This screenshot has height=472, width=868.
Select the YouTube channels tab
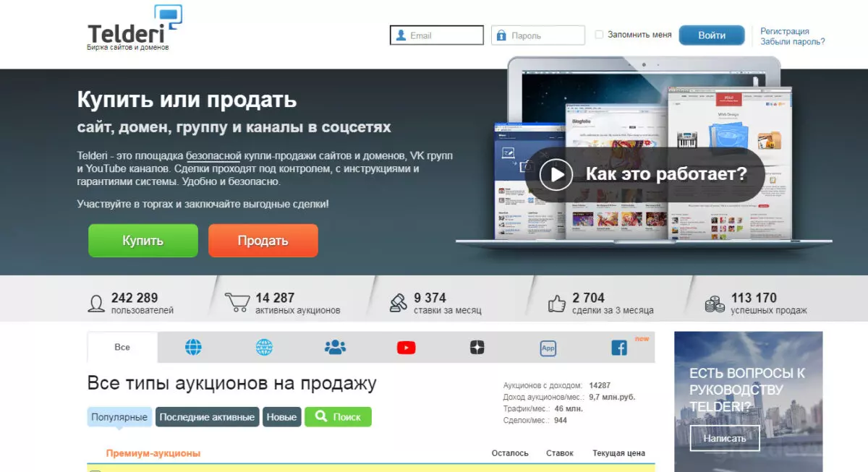click(x=406, y=348)
